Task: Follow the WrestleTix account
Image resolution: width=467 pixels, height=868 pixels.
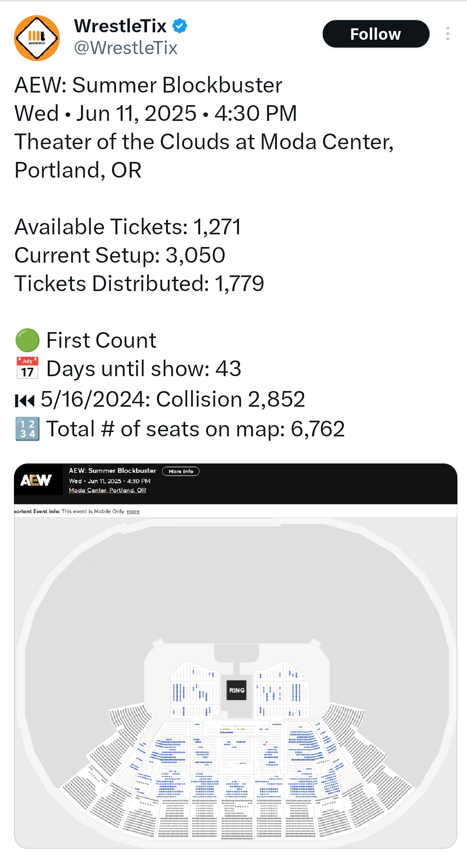Action: click(375, 34)
